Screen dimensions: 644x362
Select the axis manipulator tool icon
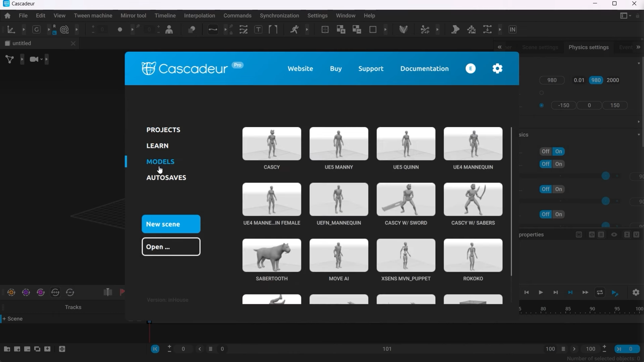click(11, 30)
